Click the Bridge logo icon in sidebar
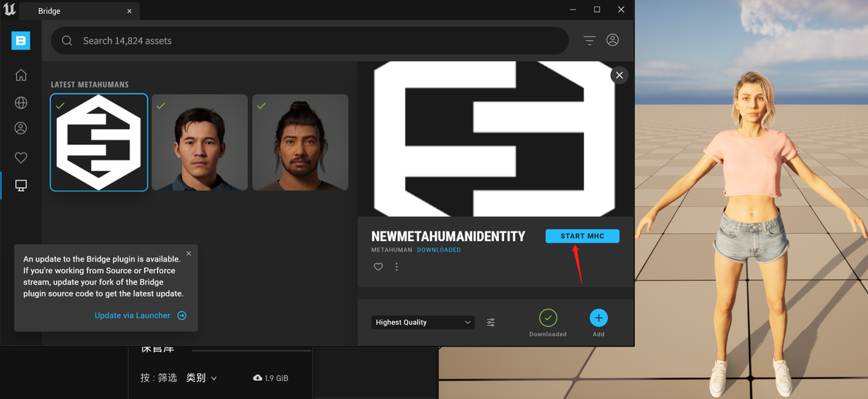This screenshot has width=868, height=399. 21,40
